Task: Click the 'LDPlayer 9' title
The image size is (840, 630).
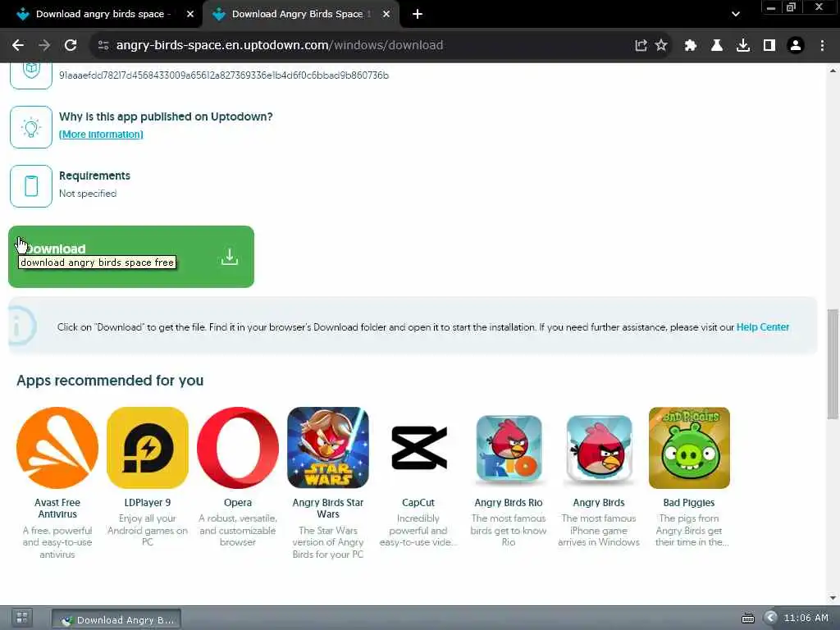Action: [x=148, y=503]
